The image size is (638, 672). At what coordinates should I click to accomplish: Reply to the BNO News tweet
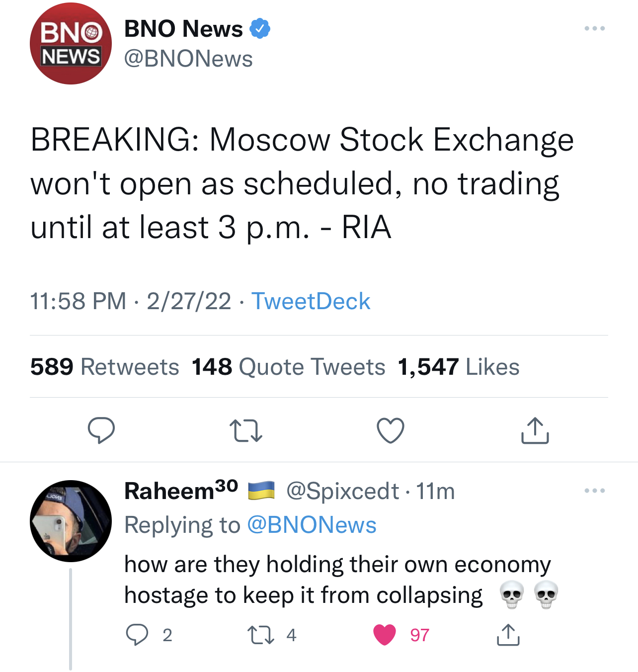(x=101, y=430)
